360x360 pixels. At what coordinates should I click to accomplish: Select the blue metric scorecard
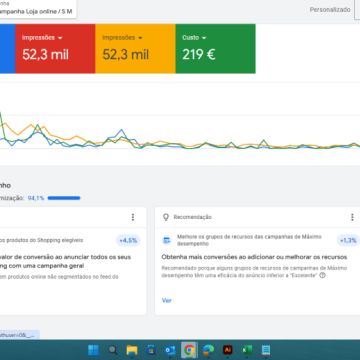[7, 49]
